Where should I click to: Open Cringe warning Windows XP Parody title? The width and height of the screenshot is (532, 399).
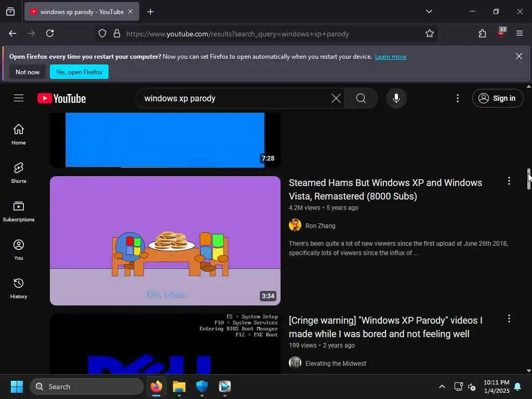[x=385, y=327]
